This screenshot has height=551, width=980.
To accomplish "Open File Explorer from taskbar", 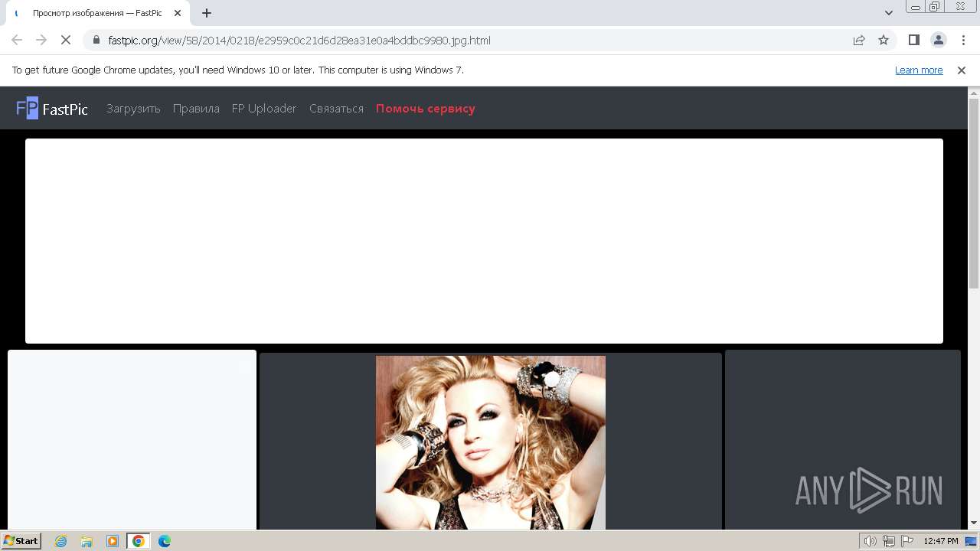I will [x=87, y=541].
